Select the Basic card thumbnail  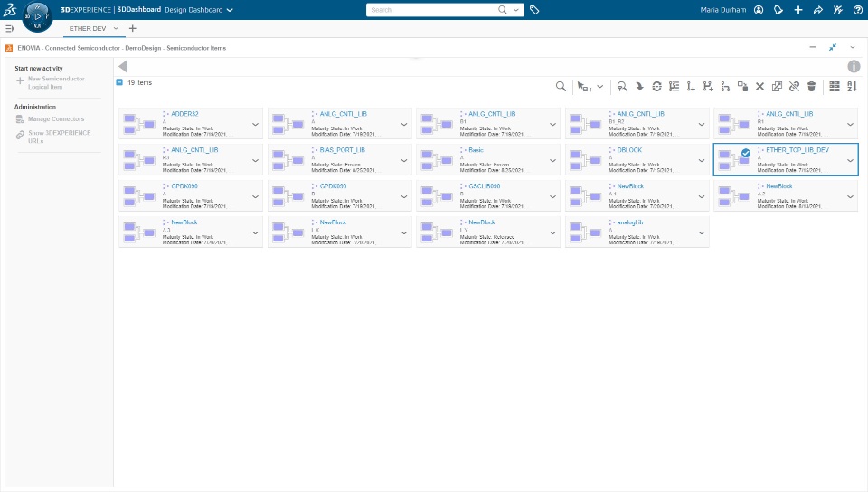437,160
